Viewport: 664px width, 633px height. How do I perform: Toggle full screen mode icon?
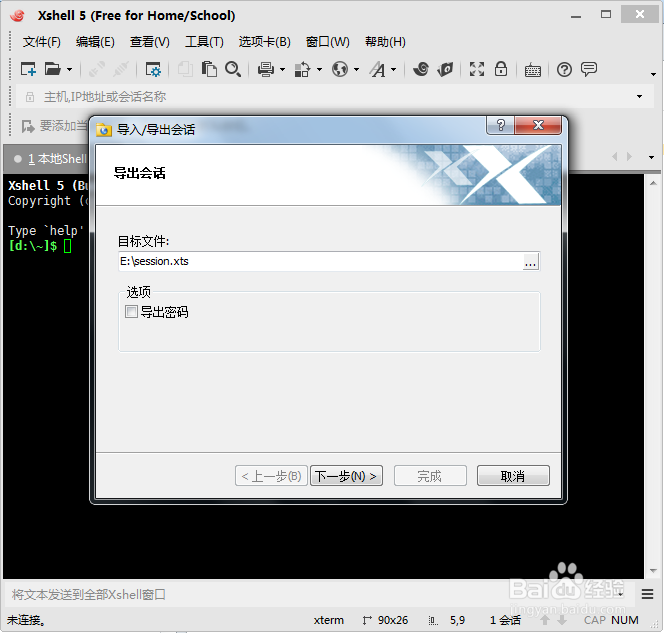477,69
